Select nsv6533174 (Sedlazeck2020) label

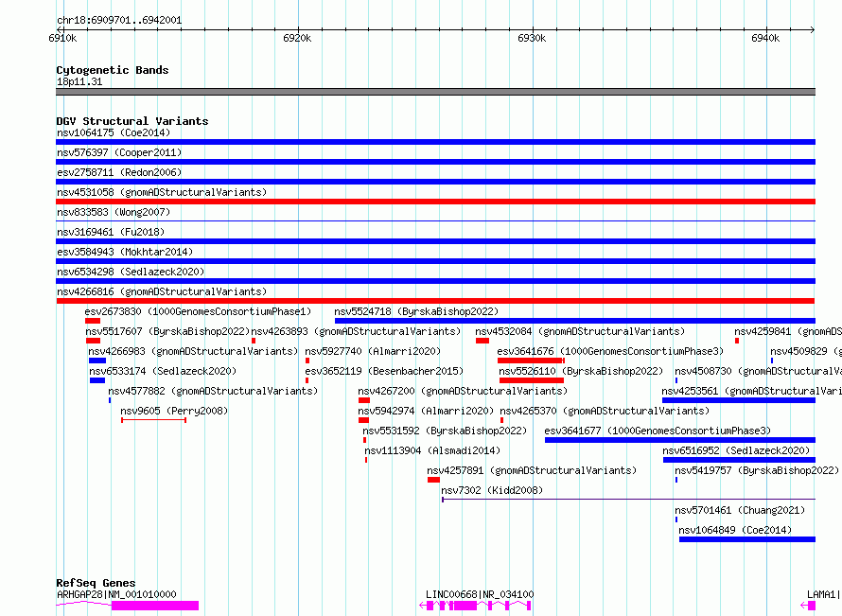point(163,371)
